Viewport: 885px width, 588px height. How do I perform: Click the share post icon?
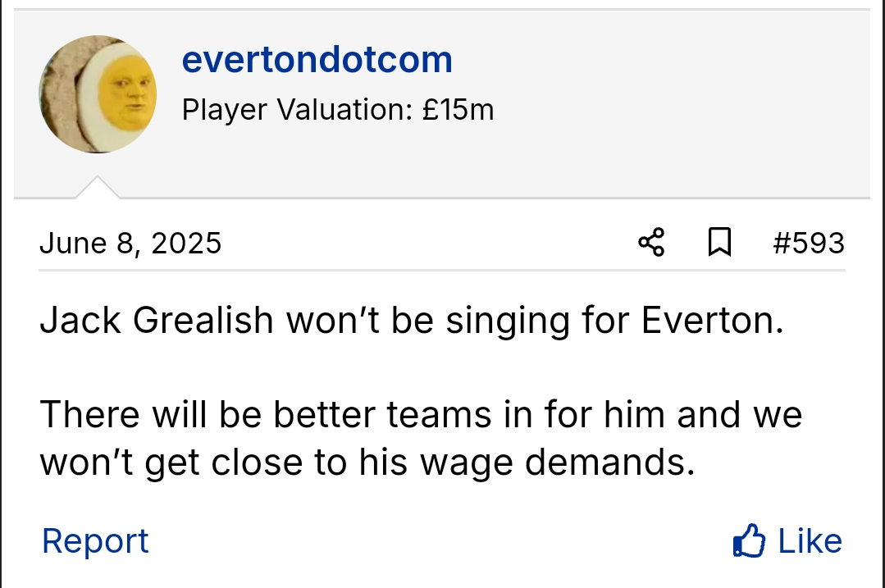tap(651, 243)
